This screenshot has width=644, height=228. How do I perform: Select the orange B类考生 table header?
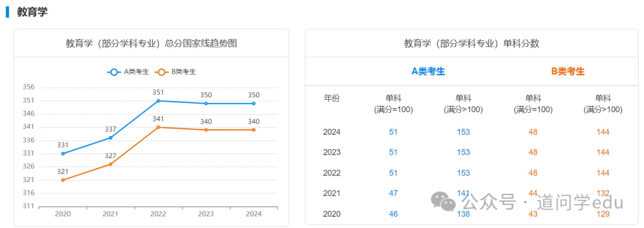pyautogui.click(x=568, y=72)
